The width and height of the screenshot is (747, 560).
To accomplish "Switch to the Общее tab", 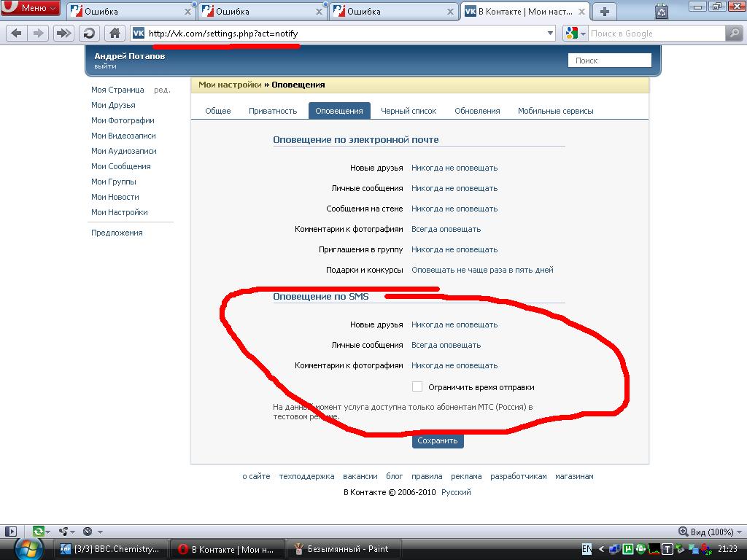I will (x=217, y=111).
